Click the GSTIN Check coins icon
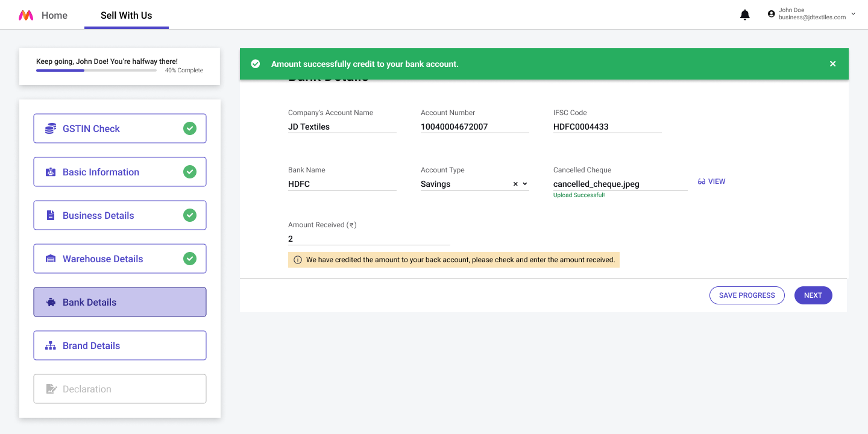 [51, 128]
